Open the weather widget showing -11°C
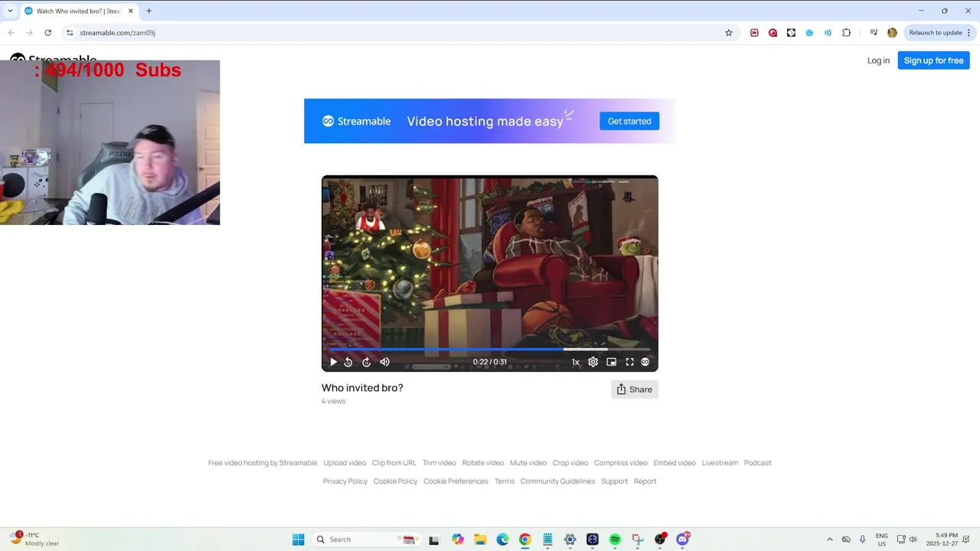The width and height of the screenshot is (980, 551). [35, 540]
